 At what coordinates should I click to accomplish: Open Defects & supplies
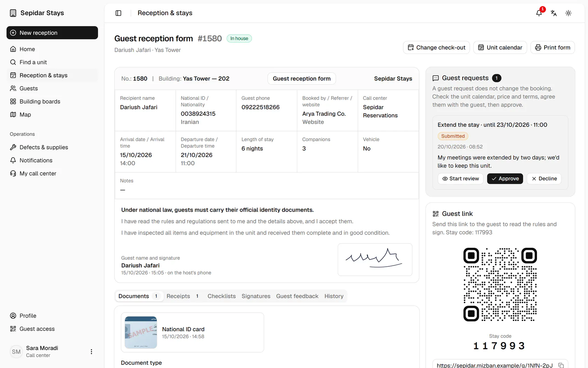[x=52, y=147]
